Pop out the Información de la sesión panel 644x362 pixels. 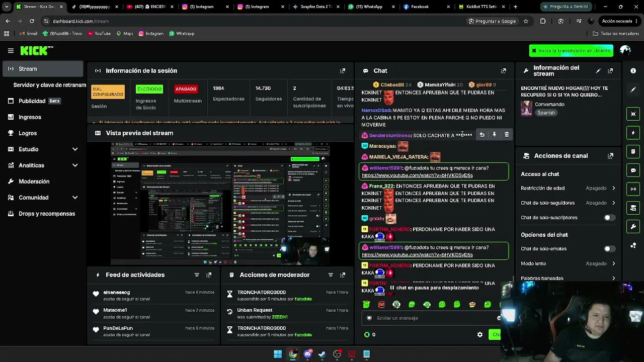tap(343, 71)
